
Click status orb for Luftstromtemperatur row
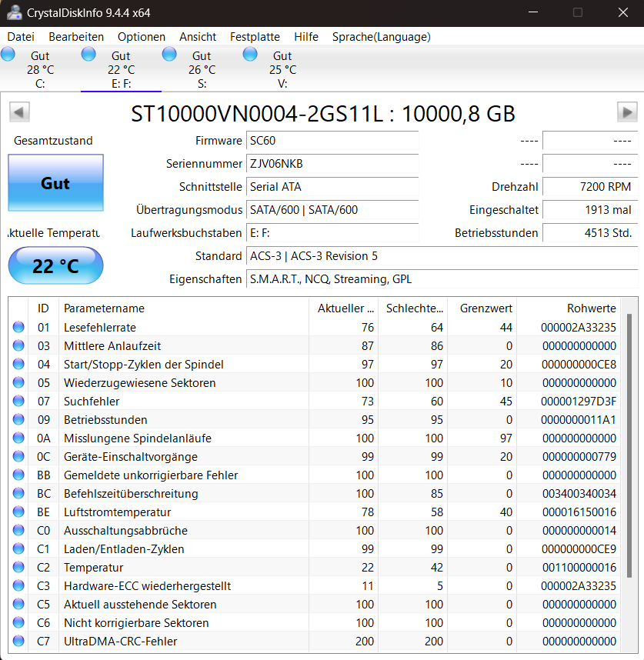click(x=18, y=512)
